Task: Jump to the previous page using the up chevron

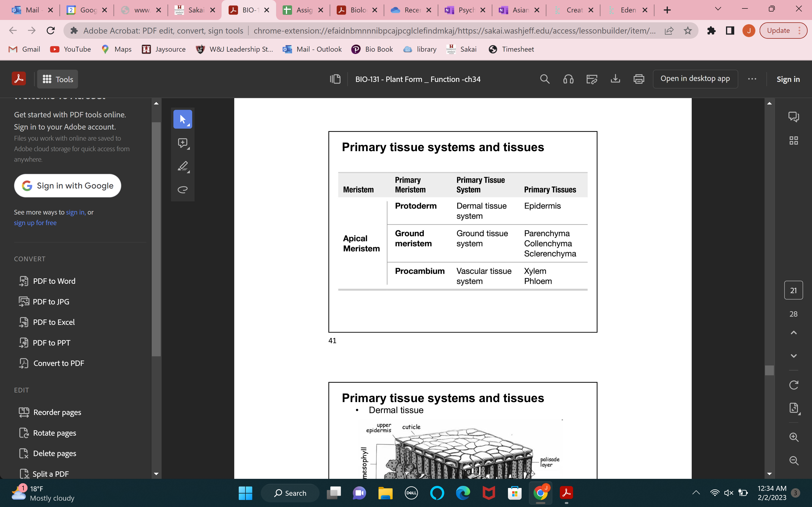Action: 794,332
